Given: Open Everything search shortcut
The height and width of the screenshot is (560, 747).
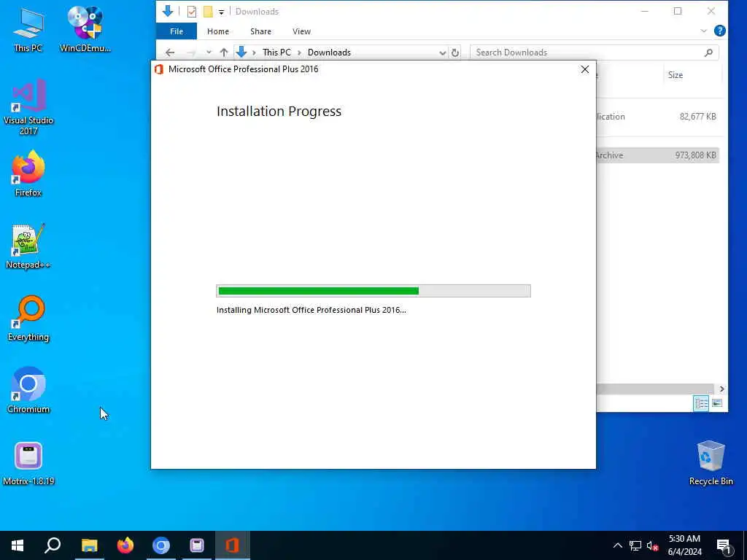Looking at the screenshot, I should [28, 319].
